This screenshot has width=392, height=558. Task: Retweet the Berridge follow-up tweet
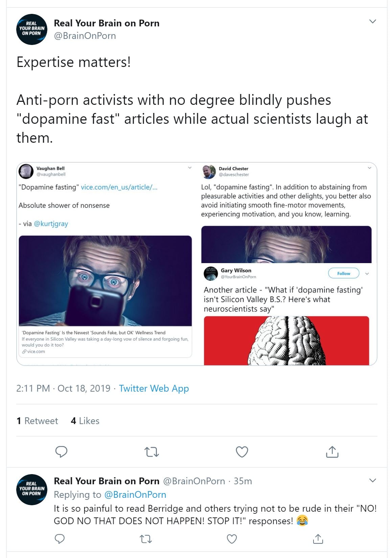(x=146, y=539)
